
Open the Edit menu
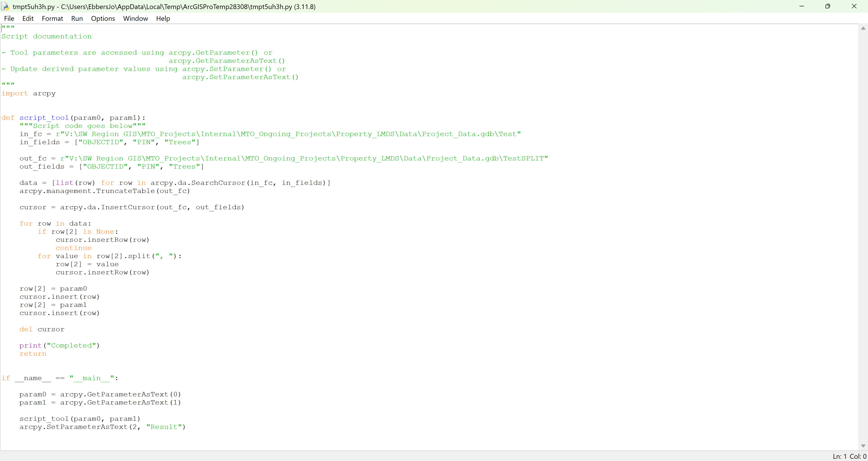[x=28, y=19]
